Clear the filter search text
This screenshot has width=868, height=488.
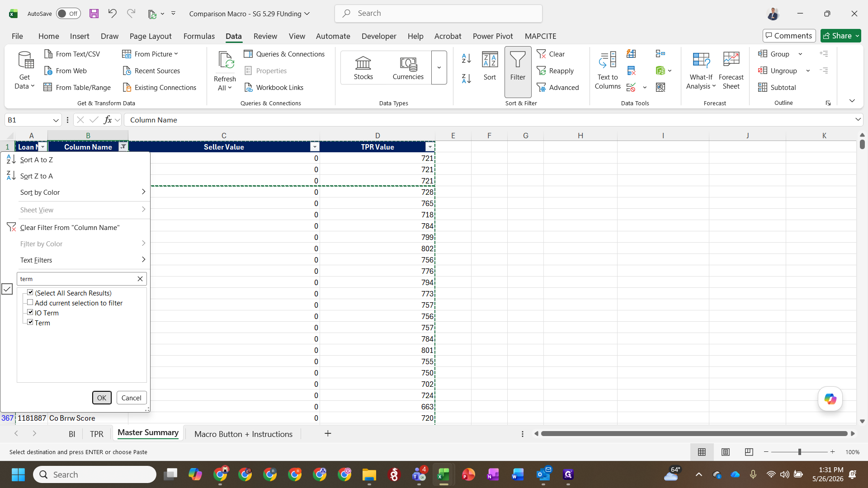tap(140, 279)
